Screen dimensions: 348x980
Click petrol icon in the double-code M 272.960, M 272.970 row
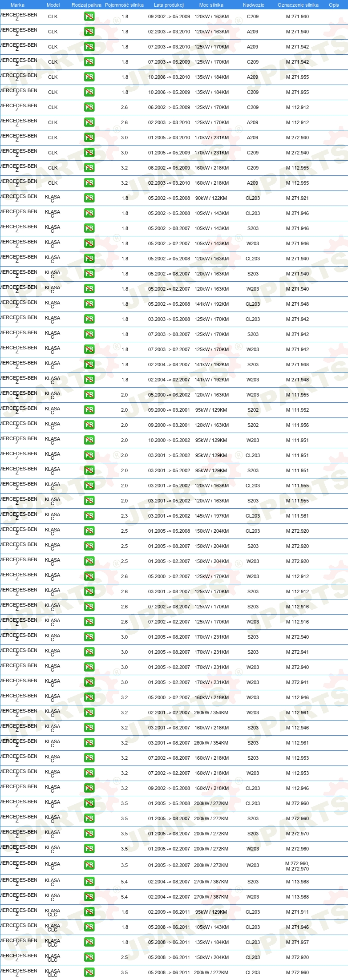(x=89, y=865)
